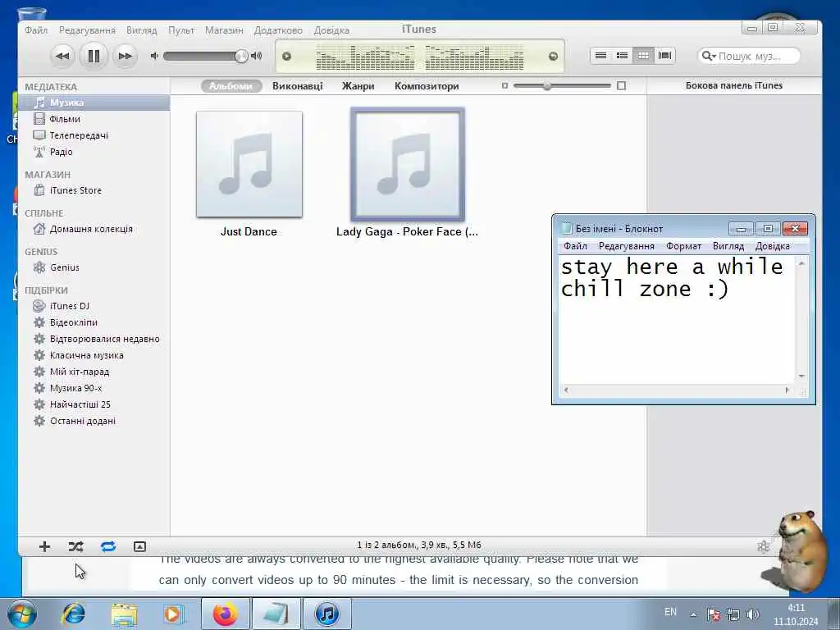Click the add playlist plus button
Screen dimensions: 840x630
point(44,546)
